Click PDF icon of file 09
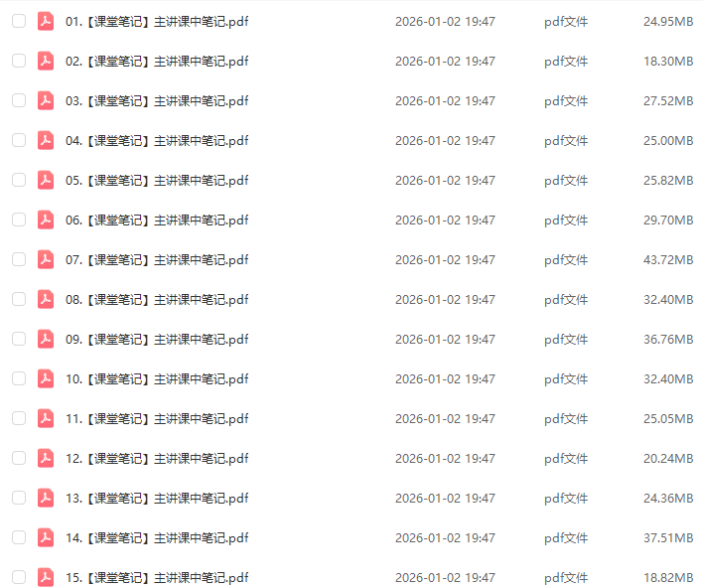 point(46,339)
